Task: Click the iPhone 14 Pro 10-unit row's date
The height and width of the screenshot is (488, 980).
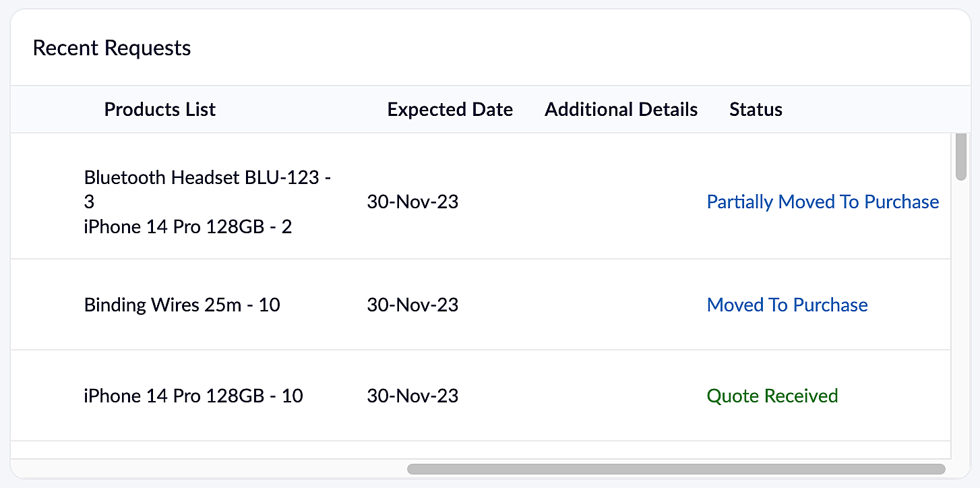Action: (x=412, y=396)
